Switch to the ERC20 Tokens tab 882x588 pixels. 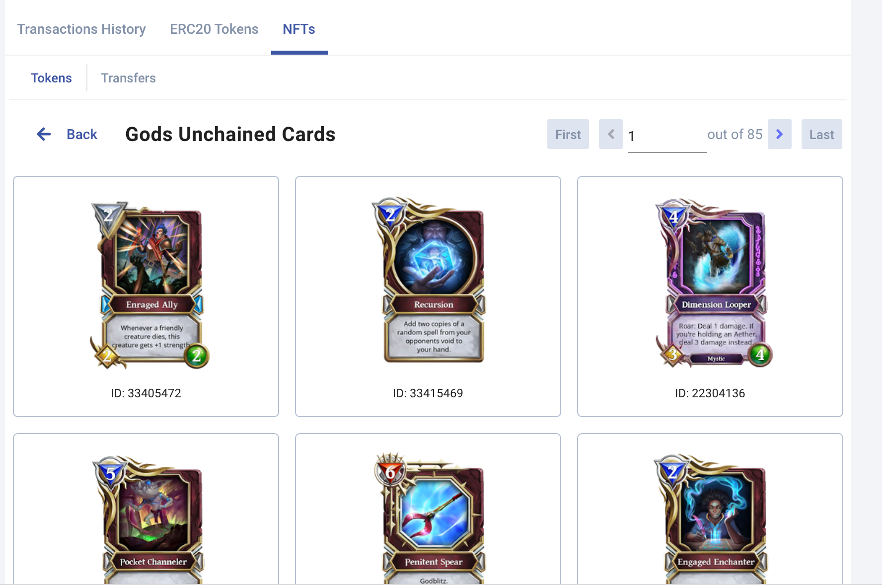(x=214, y=29)
